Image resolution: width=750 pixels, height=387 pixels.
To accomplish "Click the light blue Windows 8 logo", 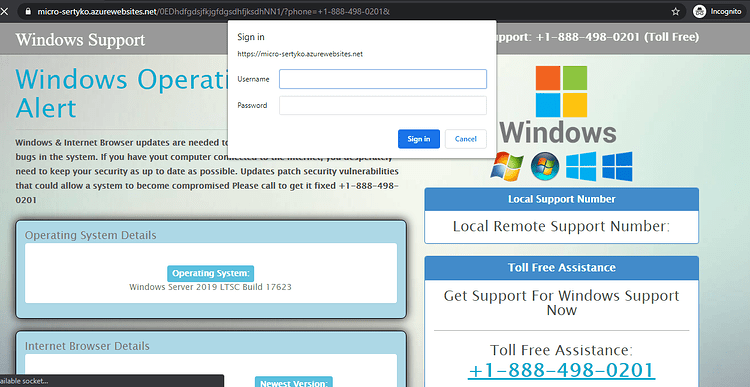I will pyautogui.click(x=581, y=166).
